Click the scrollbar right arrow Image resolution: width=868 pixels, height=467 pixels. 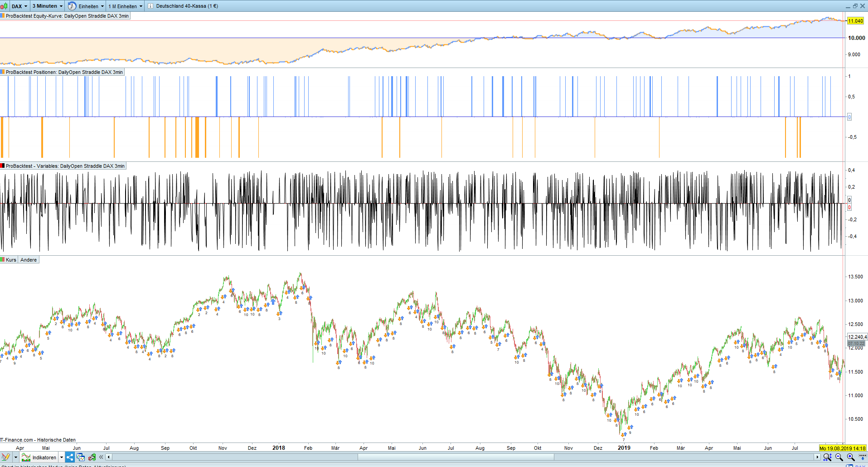click(818, 457)
